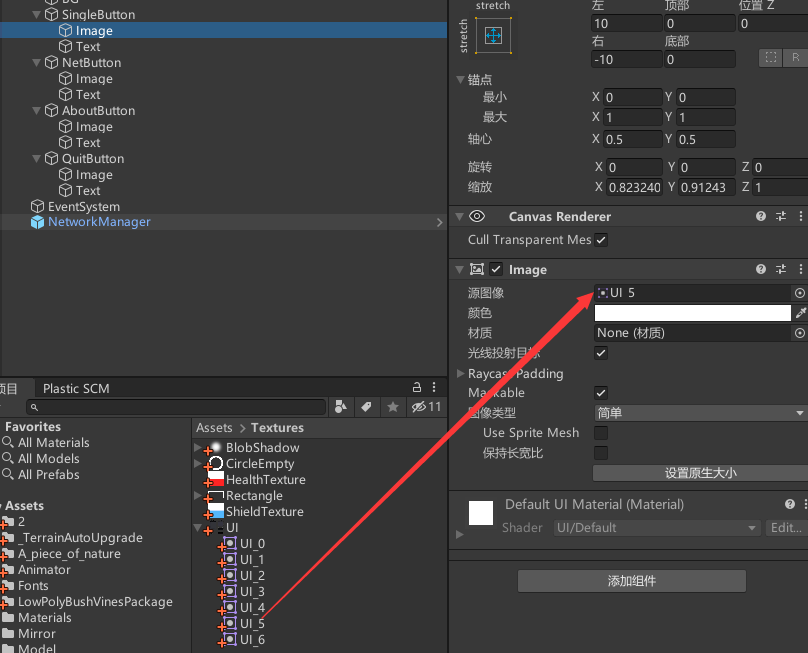Open the 颜色 color picker swatch
Viewport: 808px width, 653px height.
pos(696,312)
